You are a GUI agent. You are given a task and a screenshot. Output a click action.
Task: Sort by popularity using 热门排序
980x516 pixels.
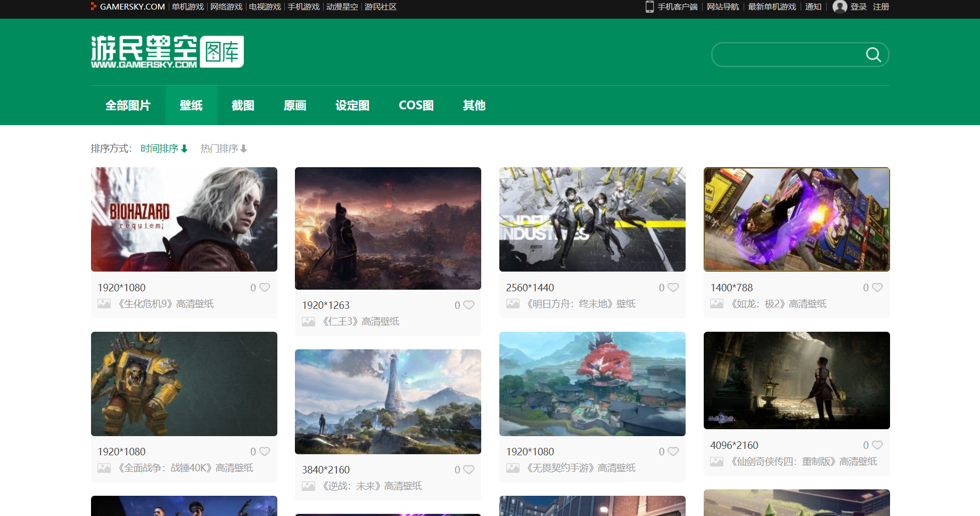(223, 149)
